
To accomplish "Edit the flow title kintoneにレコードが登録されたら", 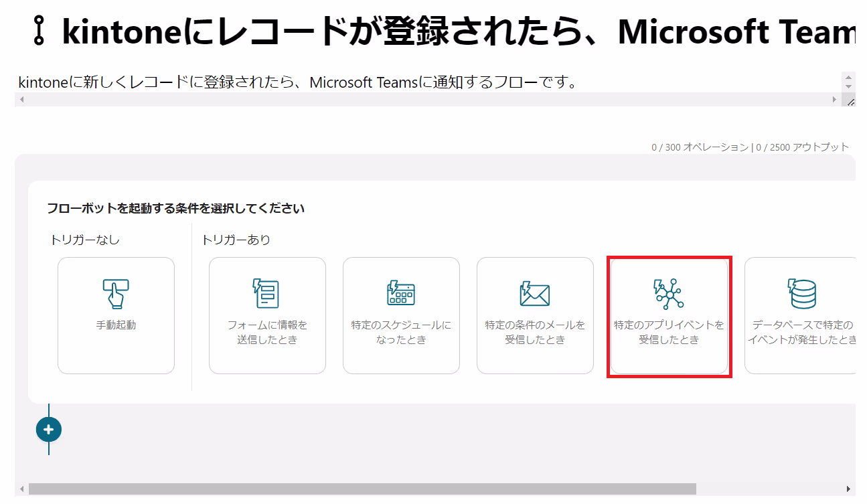I will point(458,31).
